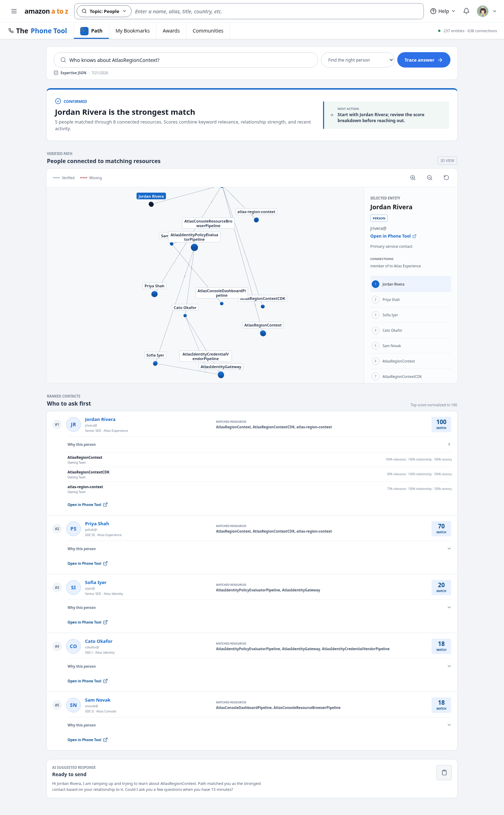Open the Awards tab
This screenshot has height=815, width=504.
click(x=171, y=31)
